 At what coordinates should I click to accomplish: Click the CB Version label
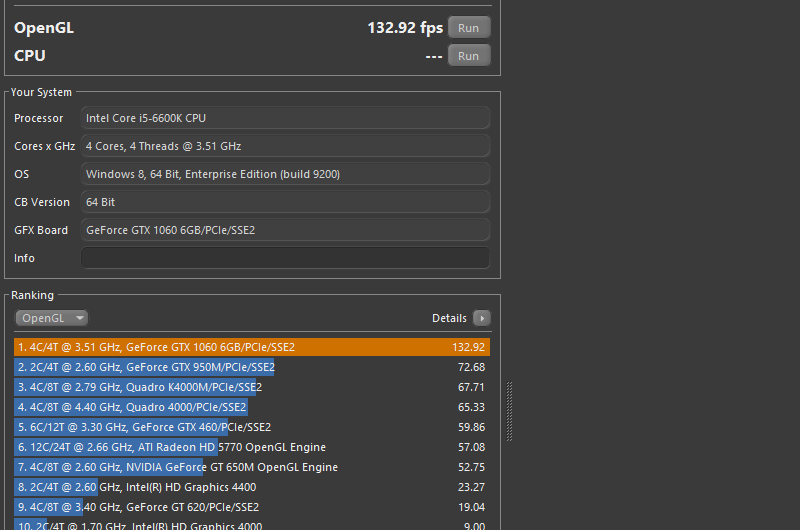tap(42, 202)
